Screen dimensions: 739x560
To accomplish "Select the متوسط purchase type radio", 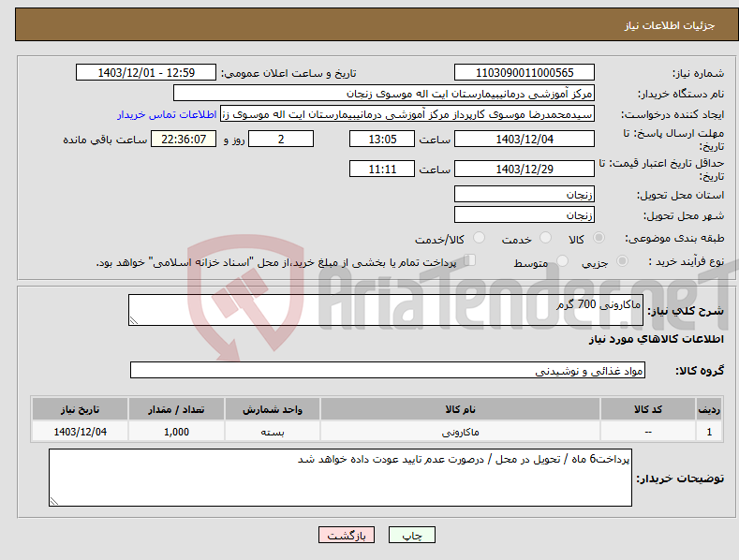I will pos(562,260).
